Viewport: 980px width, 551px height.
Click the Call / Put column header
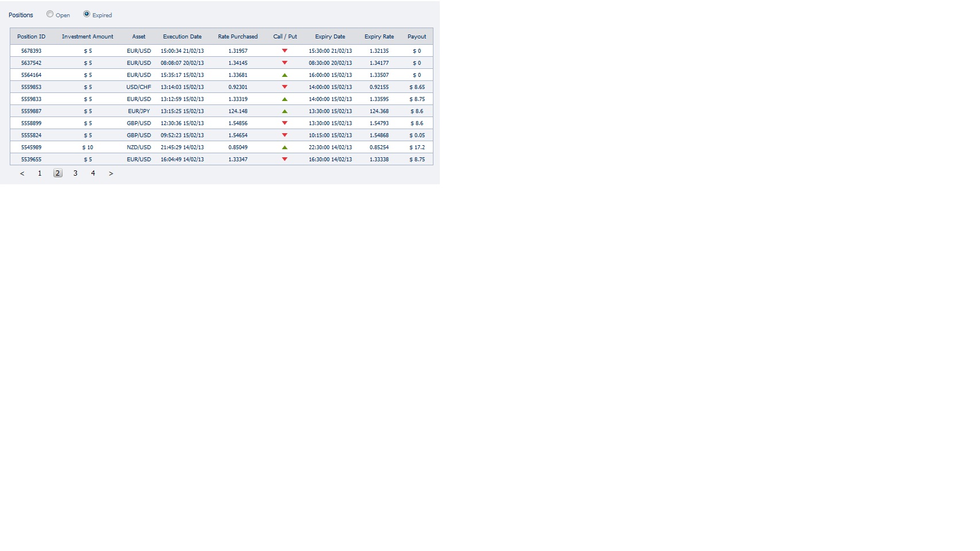(x=285, y=37)
